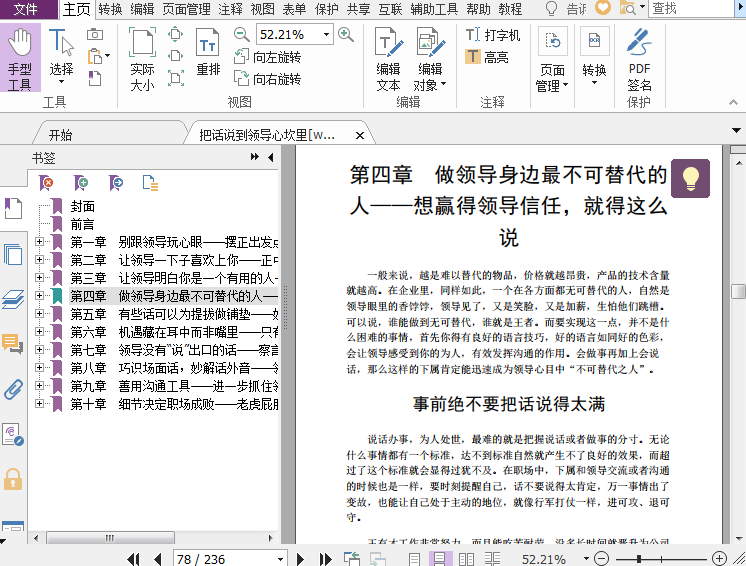Click the Typewriter (打字机) tool

[492, 35]
